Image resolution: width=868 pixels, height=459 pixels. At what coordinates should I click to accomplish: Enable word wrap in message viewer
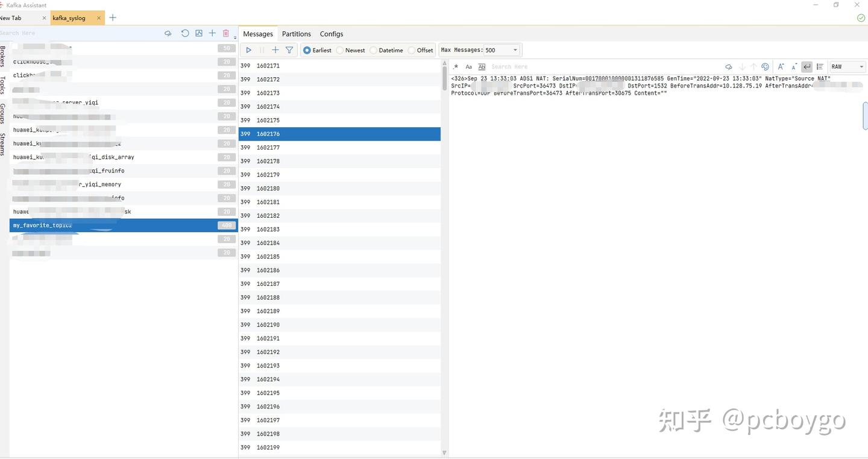pyautogui.click(x=807, y=66)
